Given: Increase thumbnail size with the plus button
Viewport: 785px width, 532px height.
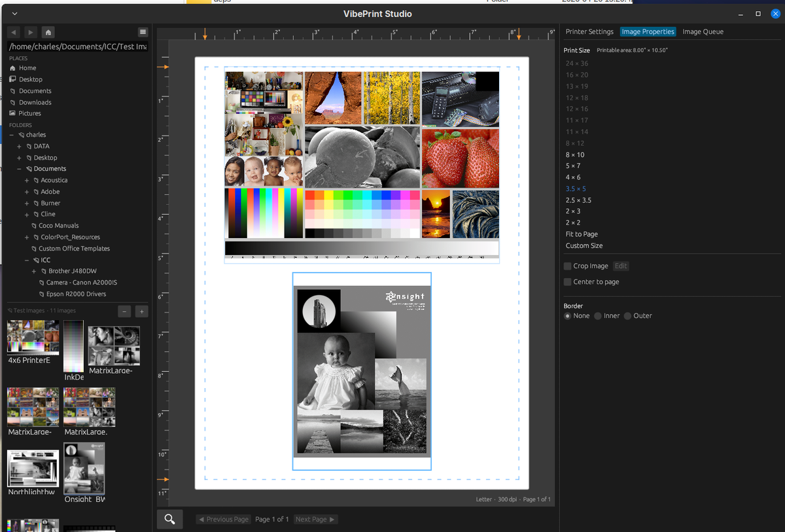Looking at the screenshot, I should pyautogui.click(x=142, y=311).
